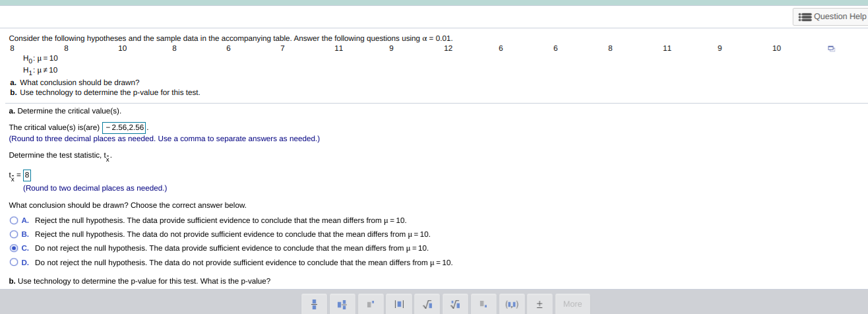Click the null hypothesis H0 line
The height and width of the screenshot is (314, 868).
click(40, 58)
